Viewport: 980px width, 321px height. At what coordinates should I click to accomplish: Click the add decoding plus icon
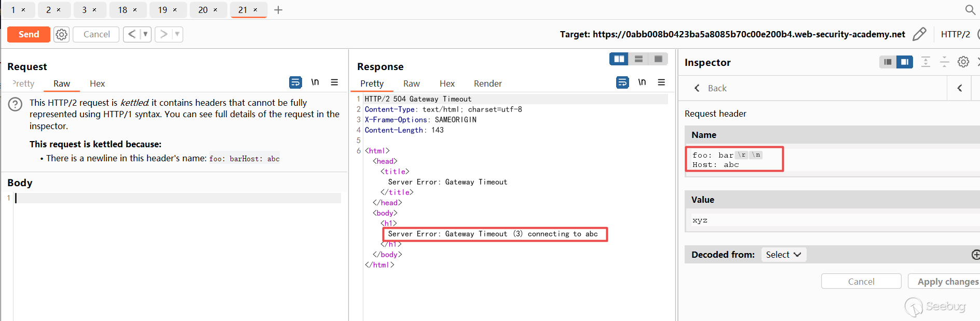click(x=975, y=255)
